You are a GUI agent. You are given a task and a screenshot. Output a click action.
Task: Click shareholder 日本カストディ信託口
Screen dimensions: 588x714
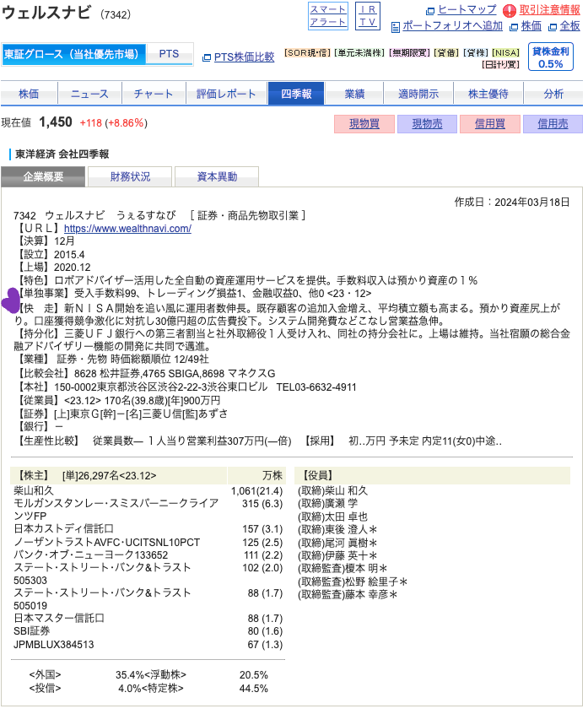(64, 528)
